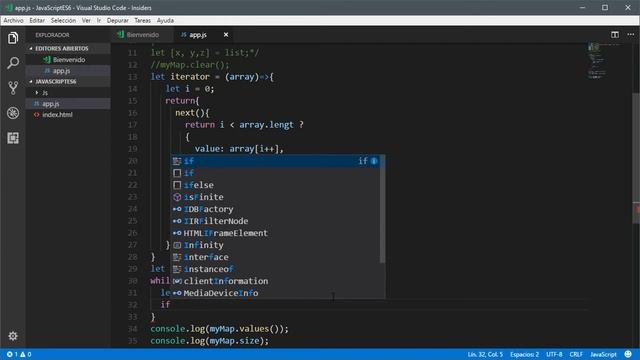Select the highlighted if keyword suggestion

pyautogui.click(x=275, y=161)
